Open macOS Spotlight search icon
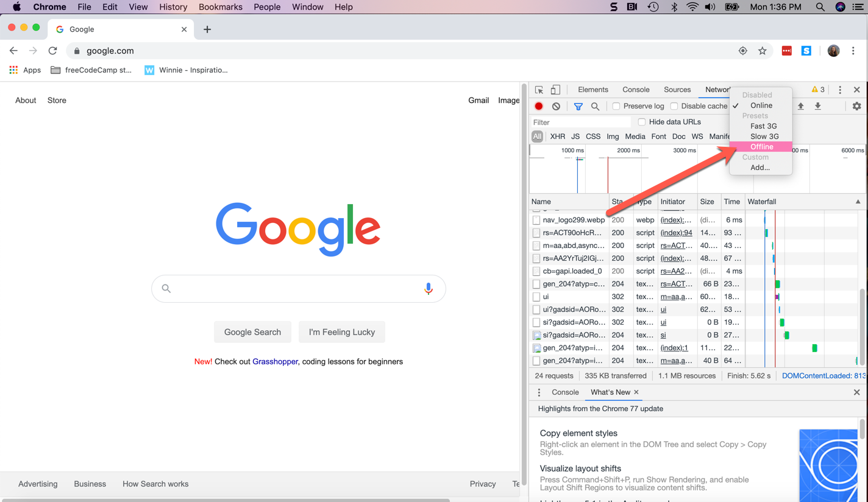 820,7
